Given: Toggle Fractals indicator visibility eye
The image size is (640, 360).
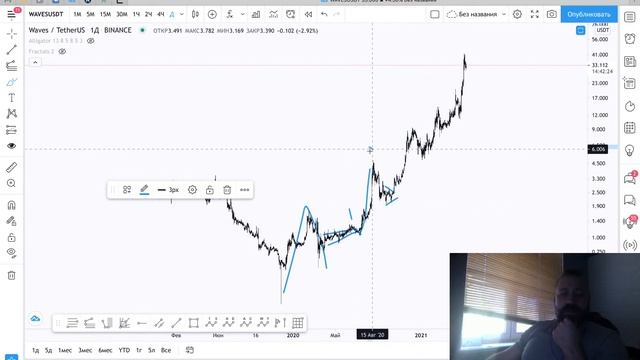Looking at the screenshot, I should 62,51.
